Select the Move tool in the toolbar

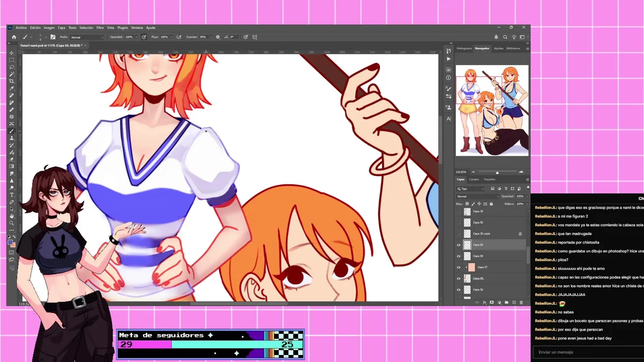(12, 53)
